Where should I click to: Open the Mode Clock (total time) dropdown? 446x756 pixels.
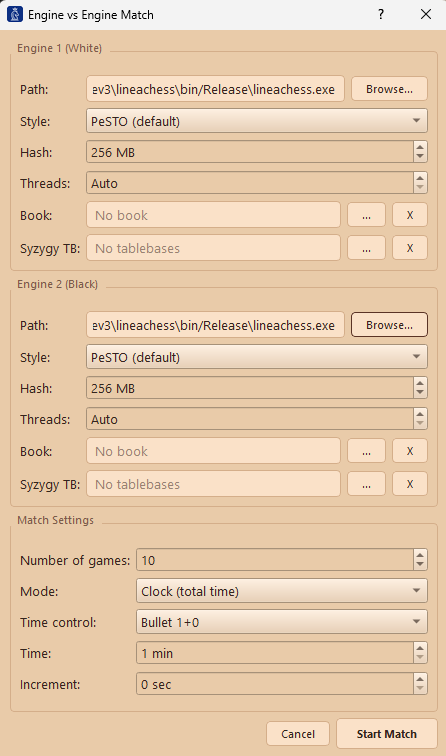282,591
